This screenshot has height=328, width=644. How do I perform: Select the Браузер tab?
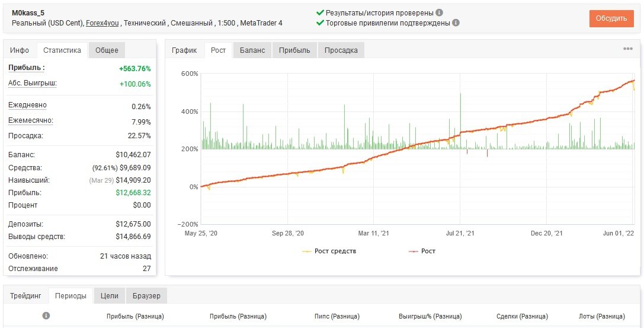click(x=146, y=296)
